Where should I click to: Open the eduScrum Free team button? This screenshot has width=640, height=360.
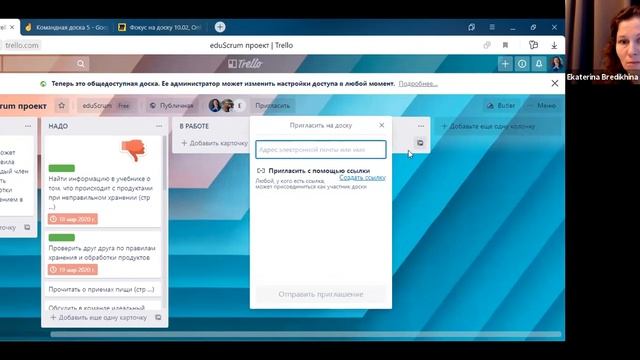(x=106, y=106)
